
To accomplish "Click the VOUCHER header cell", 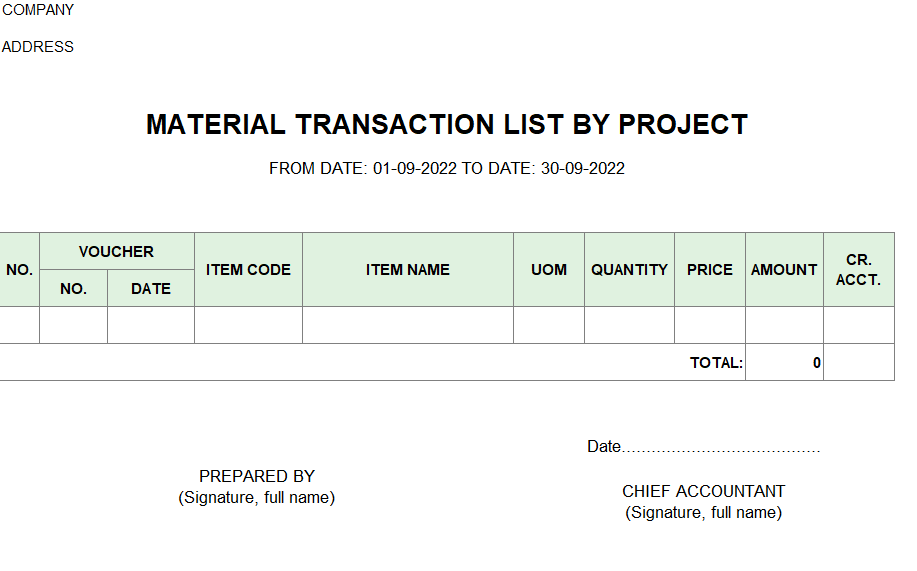I will (116, 252).
